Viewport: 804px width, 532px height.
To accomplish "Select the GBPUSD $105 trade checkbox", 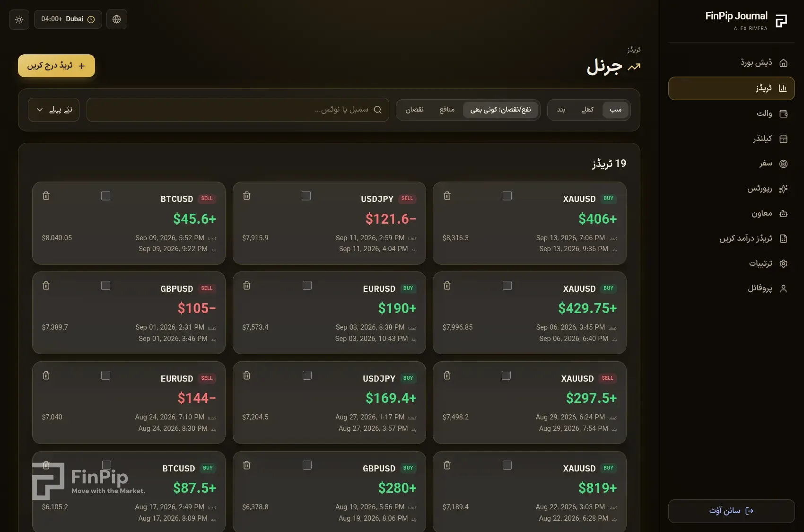I will (106, 286).
